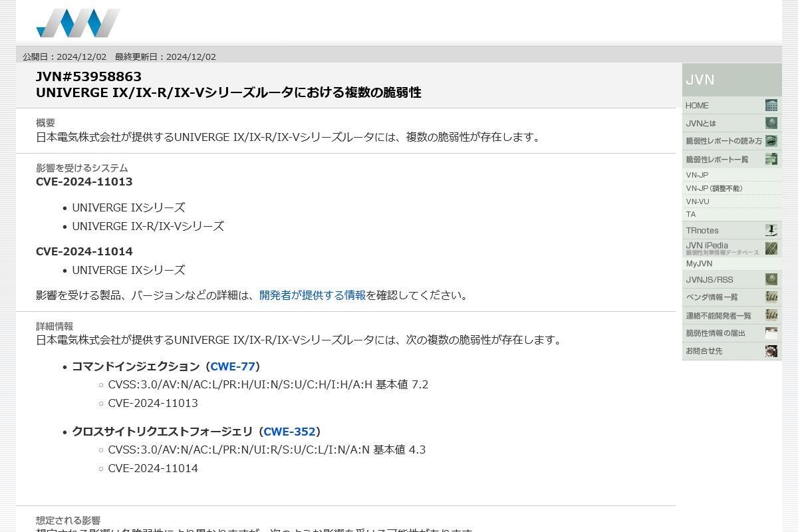Open 脆弱性レポートの読み方 in sidebar
Viewport: 798px width, 532px height.
point(724,141)
